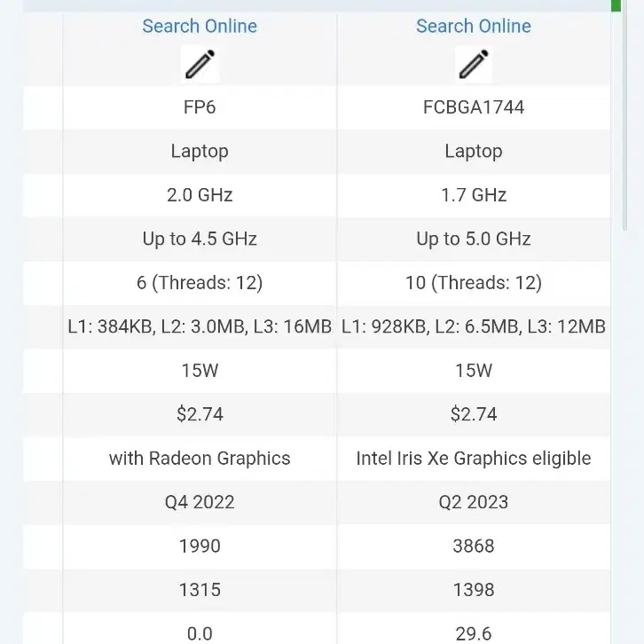Image resolution: width=644 pixels, height=644 pixels.
Task: Click the 6 (Threads: 12) cores cell
Action: tap(200, 283)
